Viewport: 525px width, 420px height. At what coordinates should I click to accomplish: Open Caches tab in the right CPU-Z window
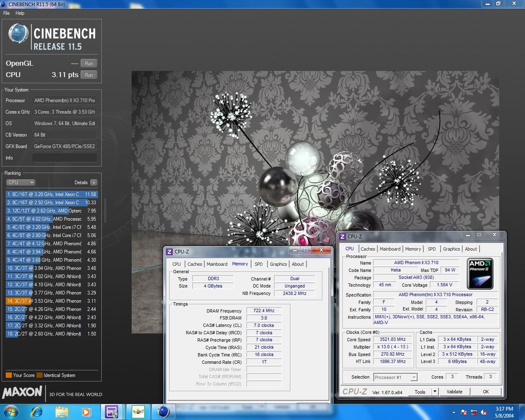click(x=368, y=249)
